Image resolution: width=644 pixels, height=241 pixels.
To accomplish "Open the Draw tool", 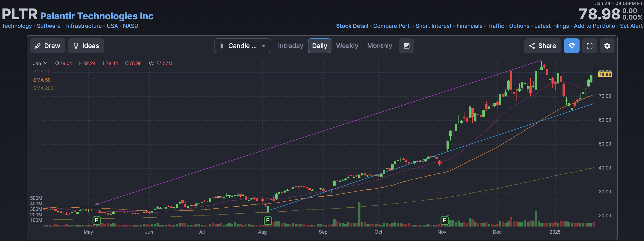I will 47,46.
